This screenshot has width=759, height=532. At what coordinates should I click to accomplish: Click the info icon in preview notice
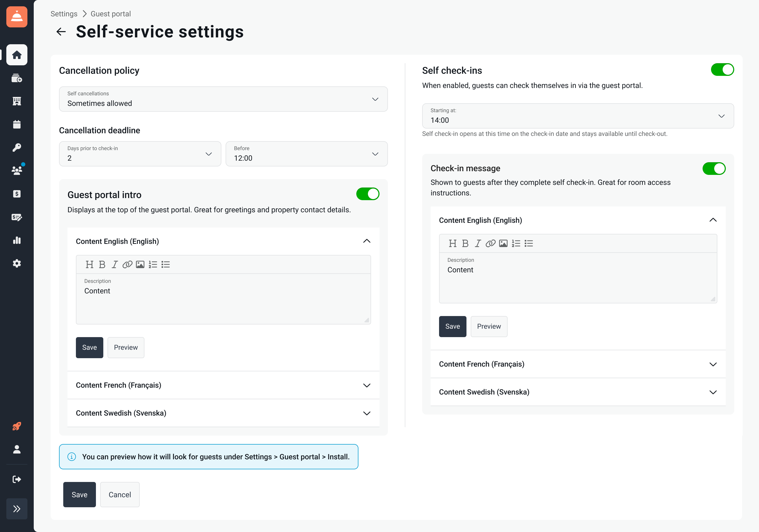point(72,457)
